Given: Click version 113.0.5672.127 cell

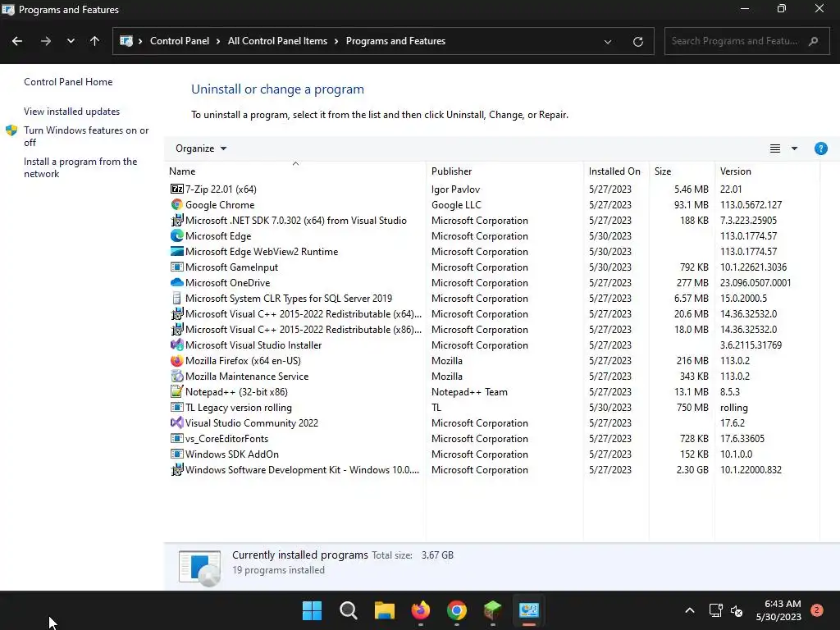Looking at the screenshot, I should coord(751,204).
